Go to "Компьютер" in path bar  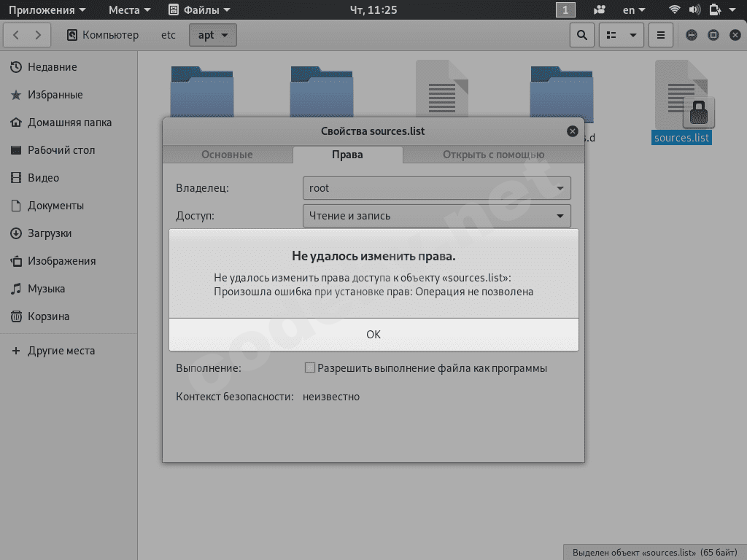click(x=102, y=35)
